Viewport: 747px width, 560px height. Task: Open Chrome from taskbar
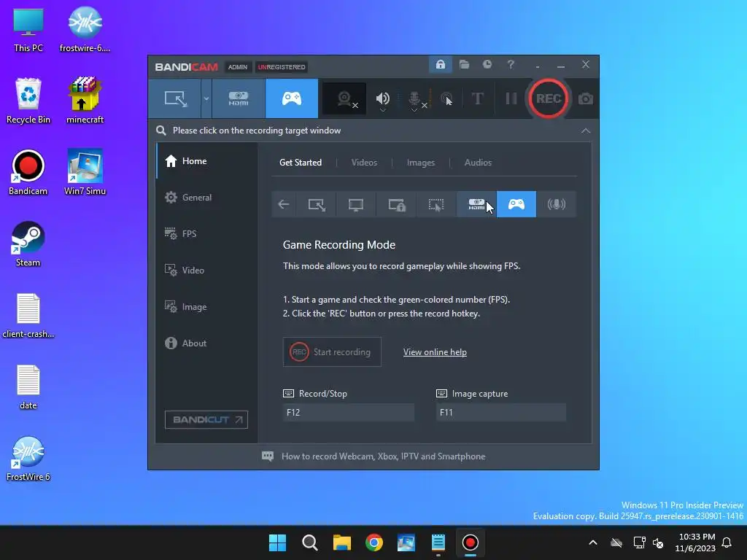pos(374,542)
